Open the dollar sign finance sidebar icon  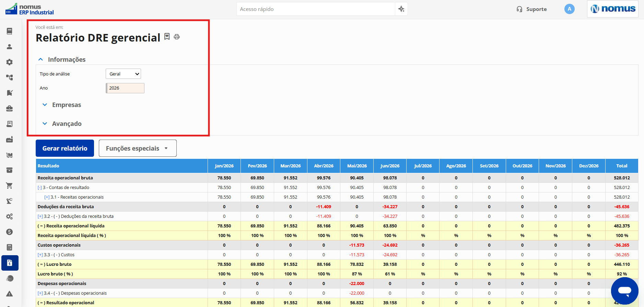10,232
